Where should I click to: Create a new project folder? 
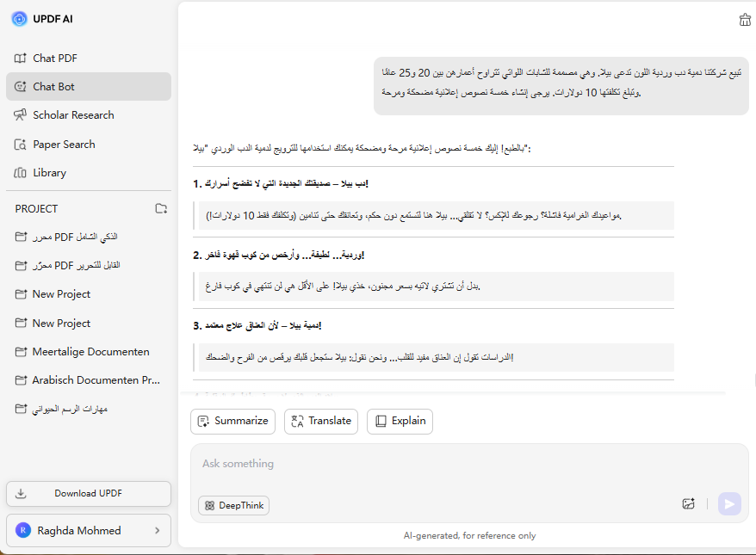[x=161, y=208]
